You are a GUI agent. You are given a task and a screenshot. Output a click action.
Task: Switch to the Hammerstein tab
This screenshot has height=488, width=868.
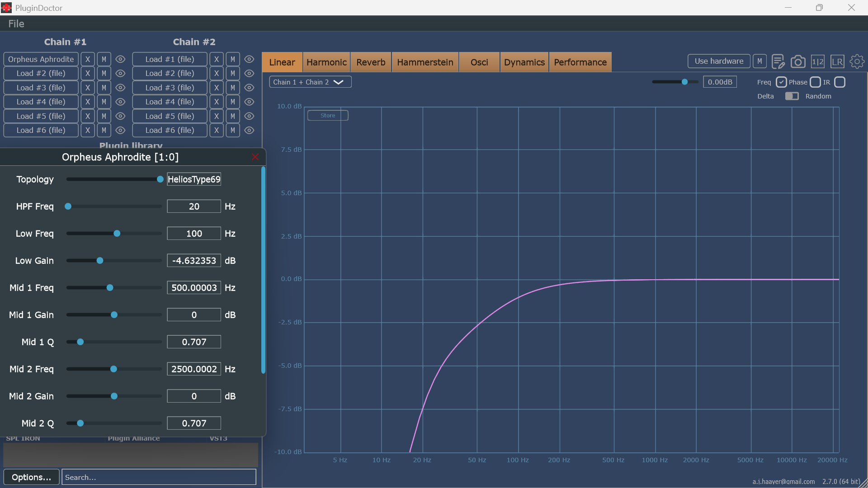point(425,62)
